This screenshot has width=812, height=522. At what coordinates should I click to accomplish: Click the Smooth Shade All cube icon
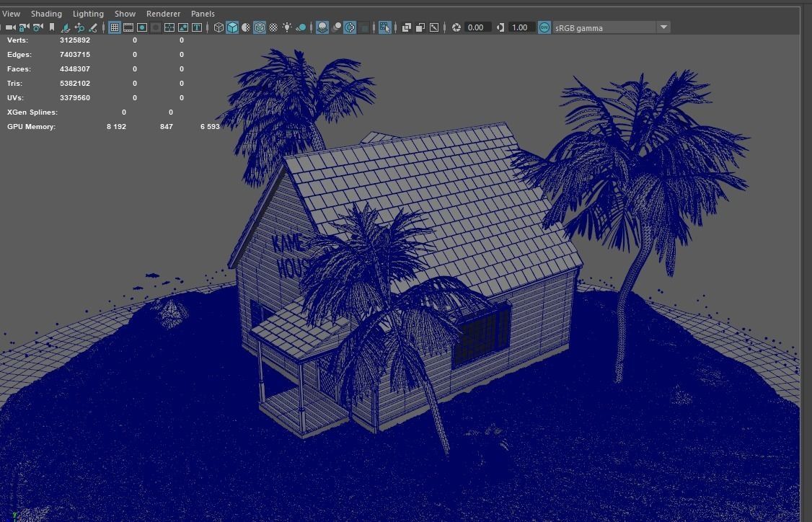[x=232, y=27]
